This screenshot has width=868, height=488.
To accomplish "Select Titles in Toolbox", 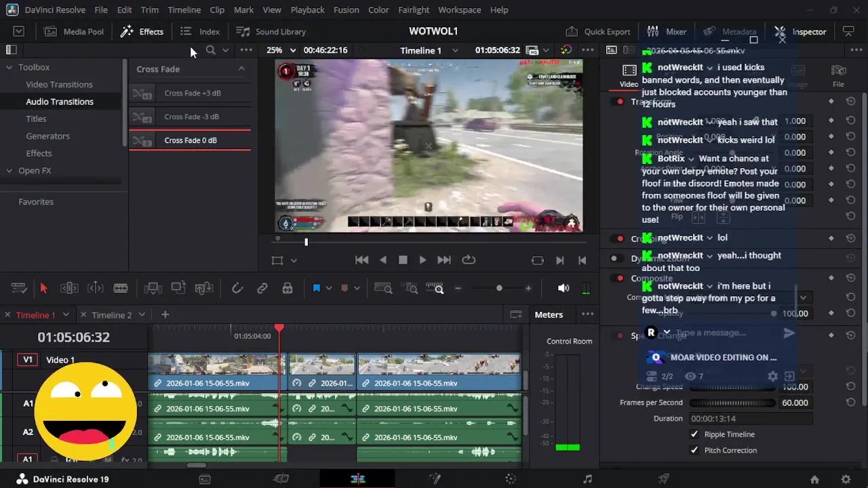I will tap(36, 119).
